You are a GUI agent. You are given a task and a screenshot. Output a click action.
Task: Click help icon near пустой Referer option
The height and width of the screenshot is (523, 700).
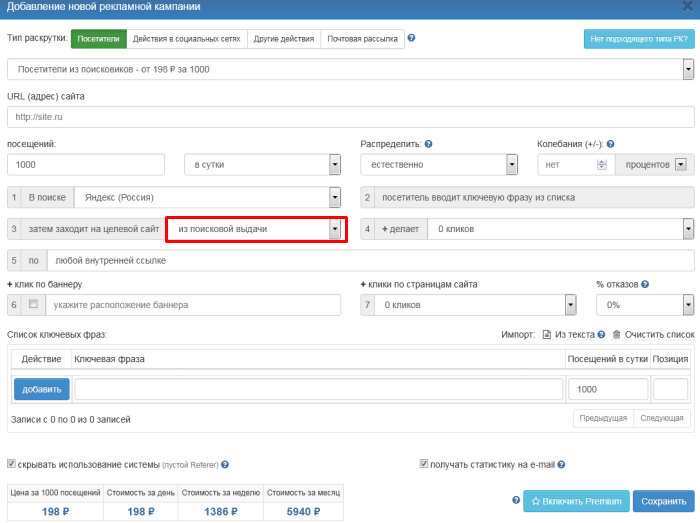click(225, 465)
